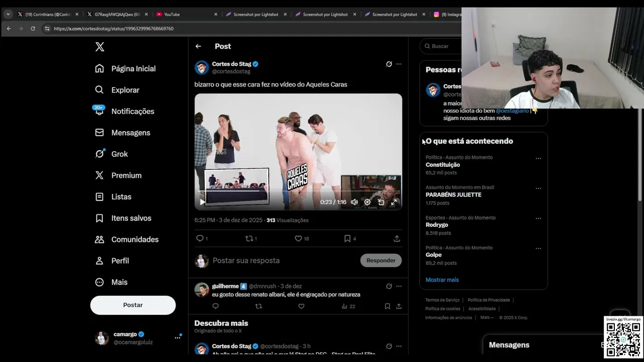The width and height of the screenshot is (644, 362).
Task: Open Grok from the sidebar
Action: coord(112,154)
